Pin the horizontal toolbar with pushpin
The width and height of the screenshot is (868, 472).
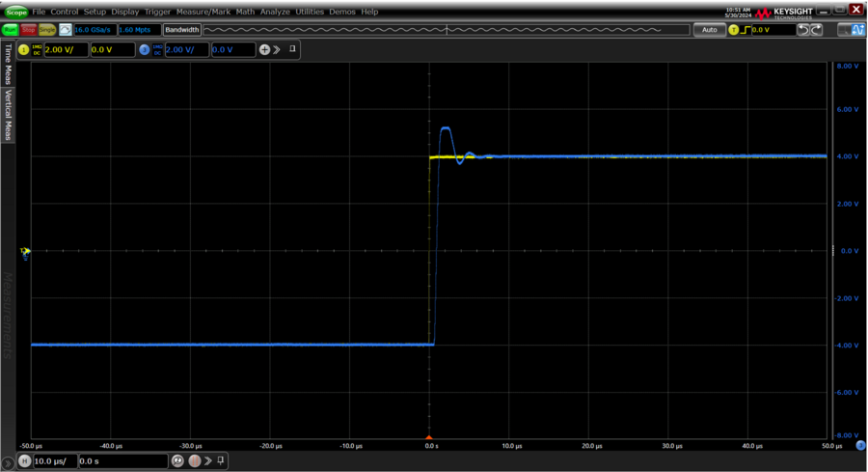coord(221,460)
